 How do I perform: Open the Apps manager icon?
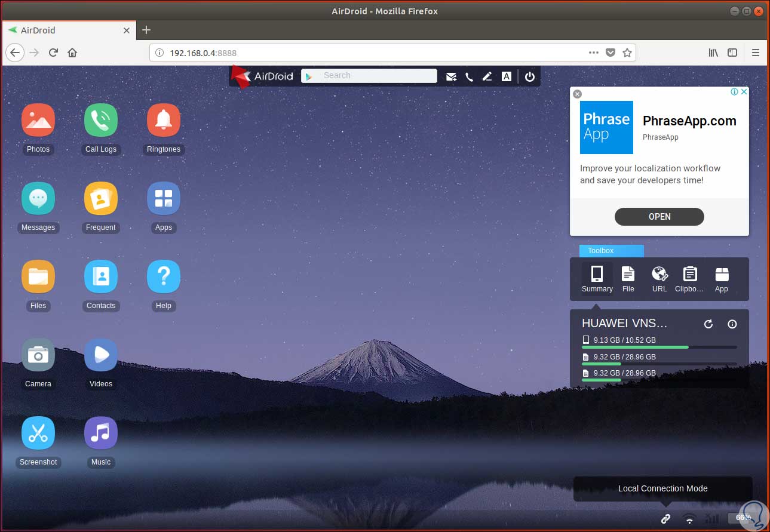coord(164,198)
